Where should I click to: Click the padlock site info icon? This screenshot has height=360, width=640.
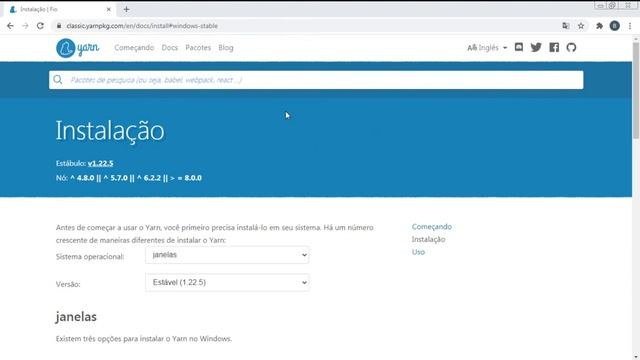(x=59, y=26)
